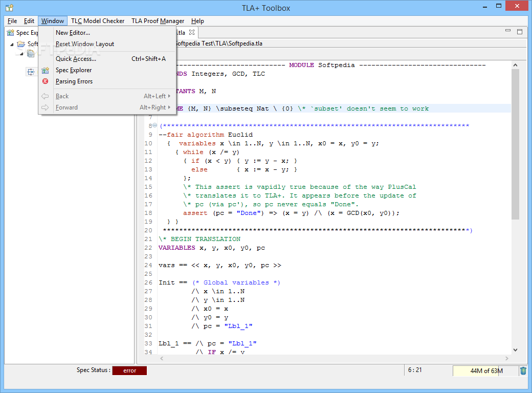The height and width of the screenshot is (393, 532).
Task: Click the vertical scrollbar thumb in editor
Action: [516, 144]
